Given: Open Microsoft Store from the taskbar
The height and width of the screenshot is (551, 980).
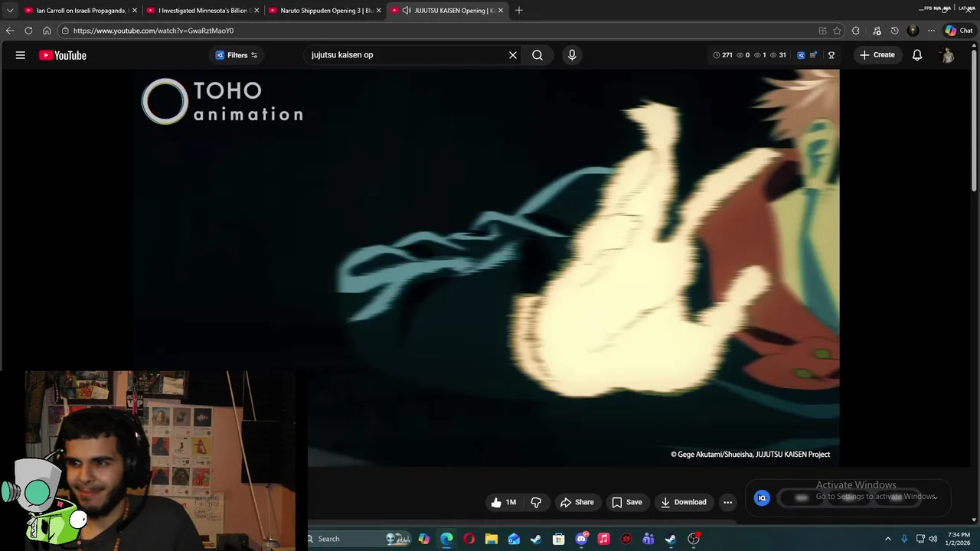Looking at the screenshot, I should tap(559, 539).
